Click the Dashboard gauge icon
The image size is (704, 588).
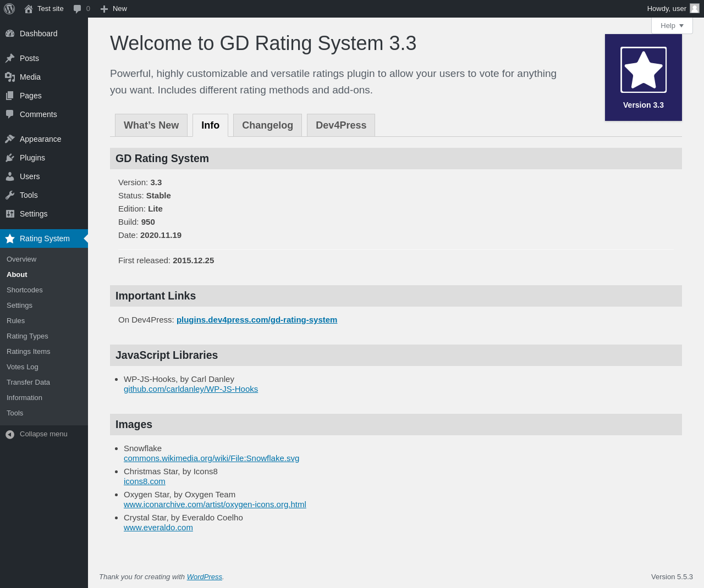(10, 34)
